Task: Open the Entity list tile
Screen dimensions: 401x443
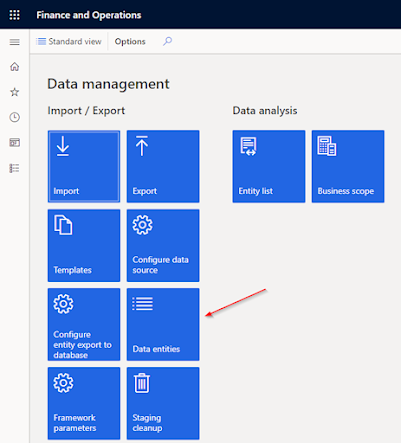Action: coord(269,166)
